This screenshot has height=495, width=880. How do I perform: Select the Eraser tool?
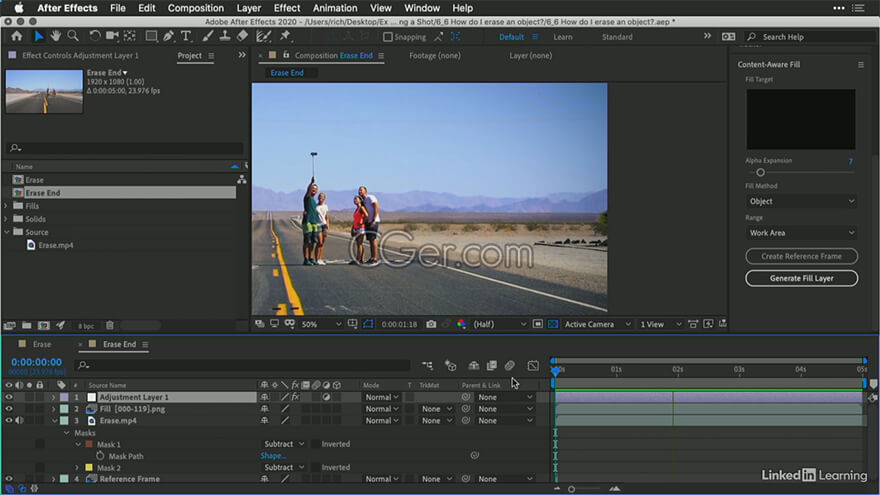(x=242, y=36)
